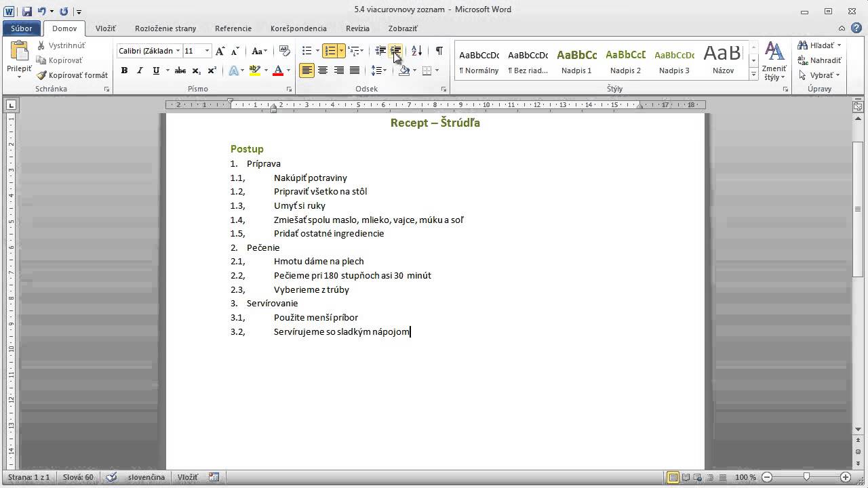Expand the bullets list dropdown arrow
868x488 pixels.
[x=317, y=51]
